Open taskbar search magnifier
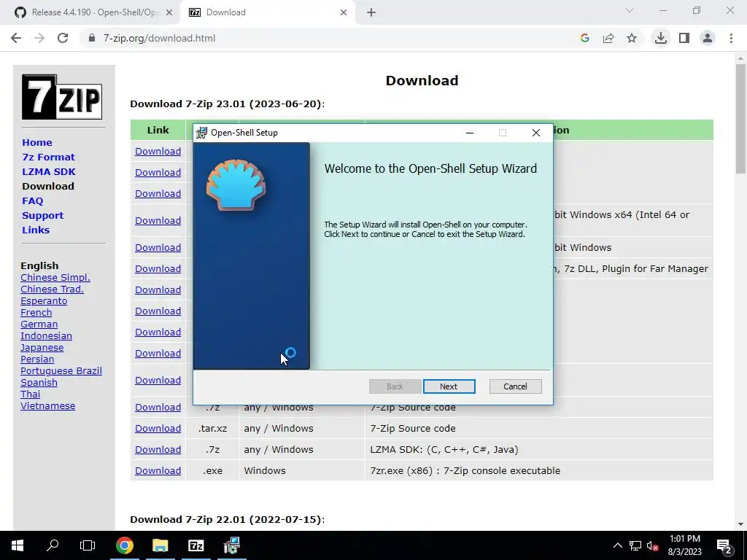Image resolution: width=747 pixels, height=560 pixels. tap(53, 545)
